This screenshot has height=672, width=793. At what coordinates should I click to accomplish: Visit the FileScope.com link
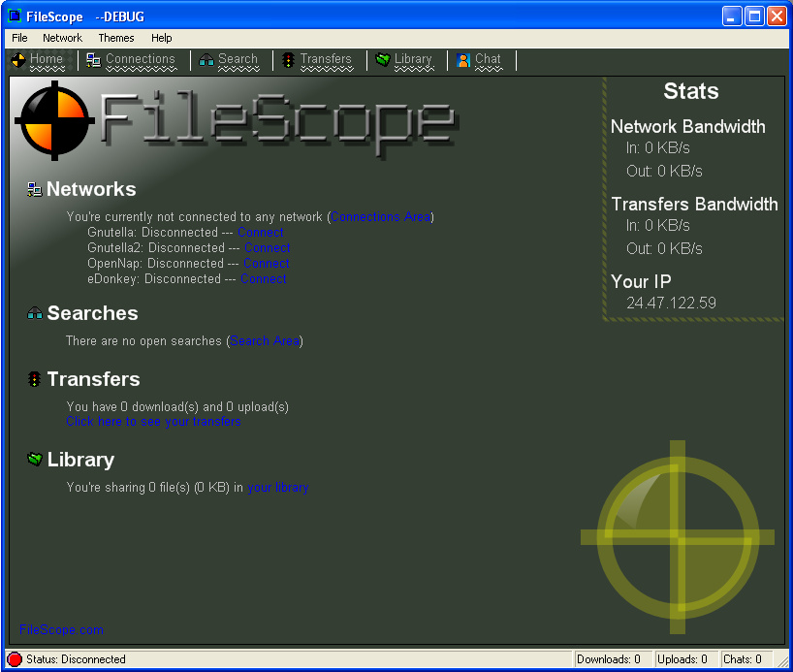61,629
